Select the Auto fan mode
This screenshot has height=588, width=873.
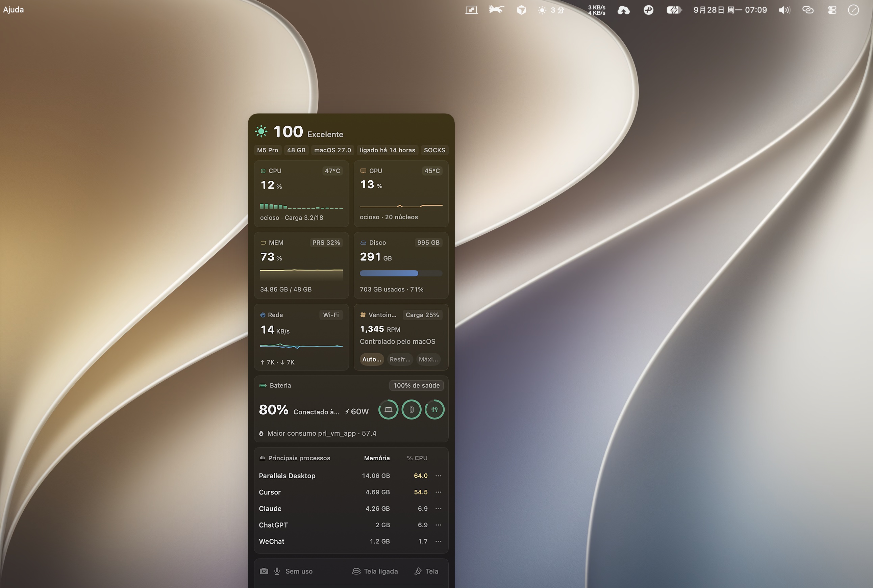(371, 359)
